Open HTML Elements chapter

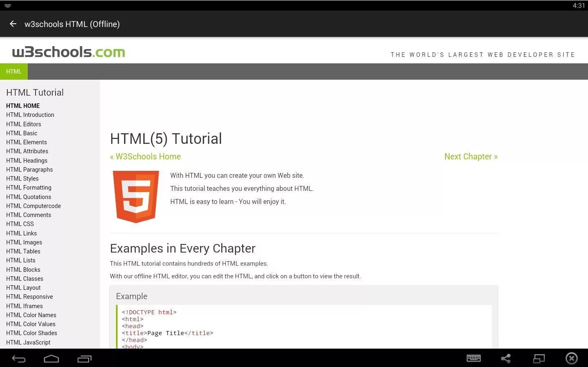click(27, 142)
